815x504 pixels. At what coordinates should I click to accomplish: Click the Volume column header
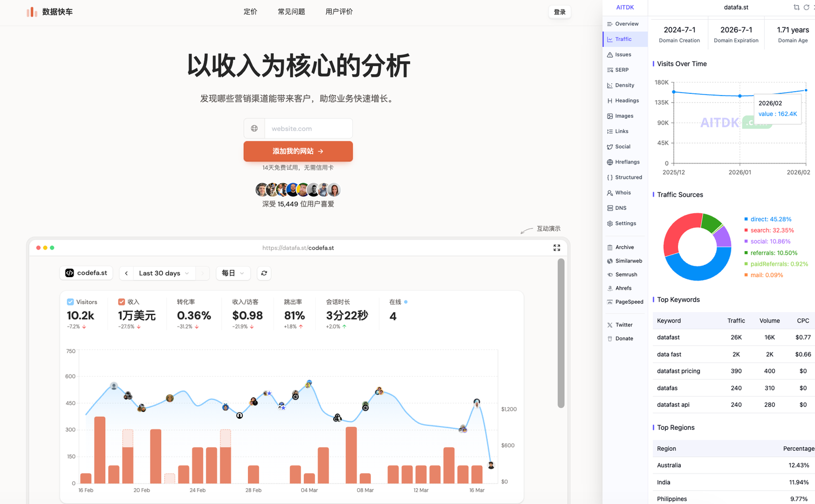pyautogui.click(x=770, y=321)
